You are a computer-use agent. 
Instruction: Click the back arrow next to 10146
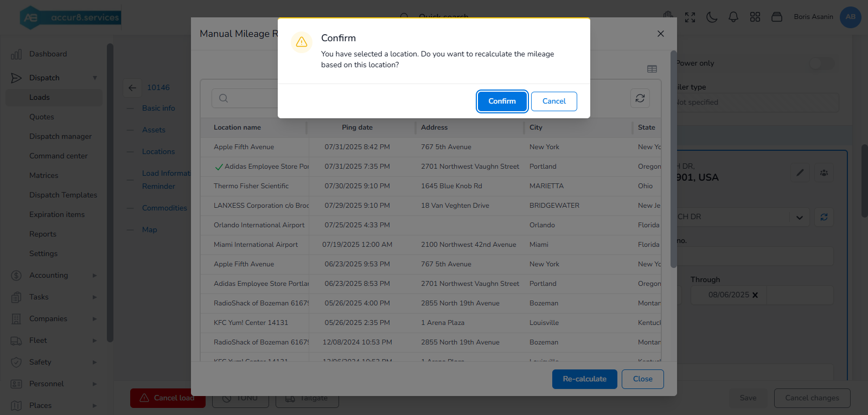click(x=132, y=87)
